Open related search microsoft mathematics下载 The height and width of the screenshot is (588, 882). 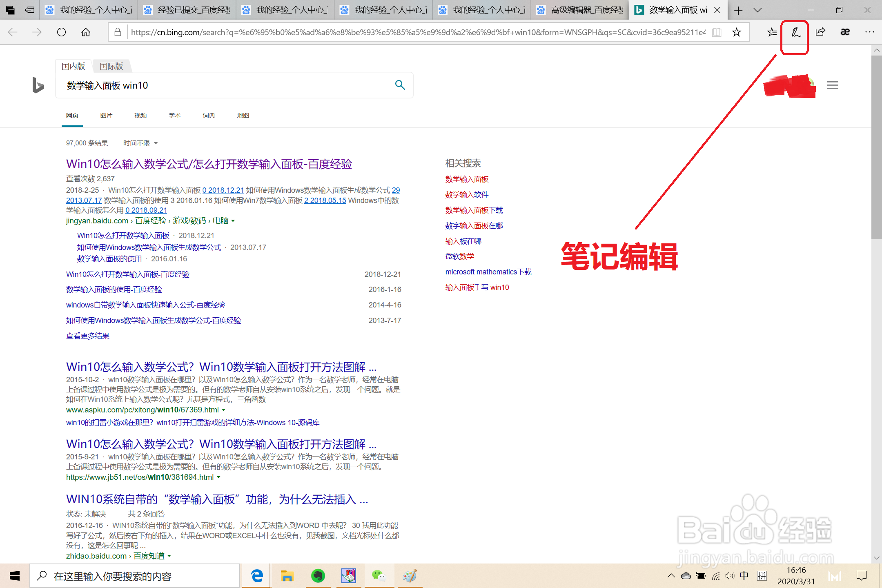pyautogui.click(x=488, y=272)
